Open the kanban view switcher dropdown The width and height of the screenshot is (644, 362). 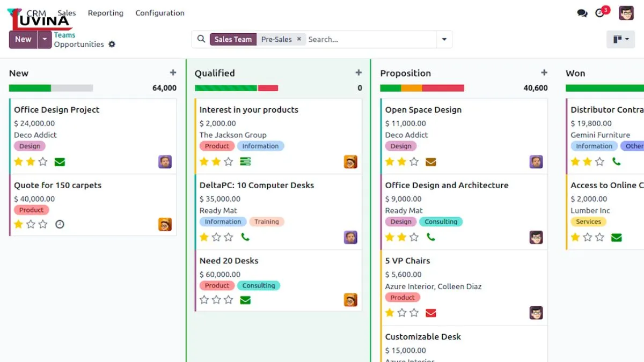621,39
